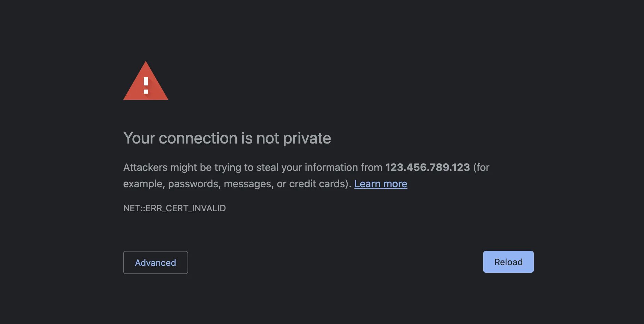
Task: Click the words "credit cards" in the description
Action: coord(318,184)
